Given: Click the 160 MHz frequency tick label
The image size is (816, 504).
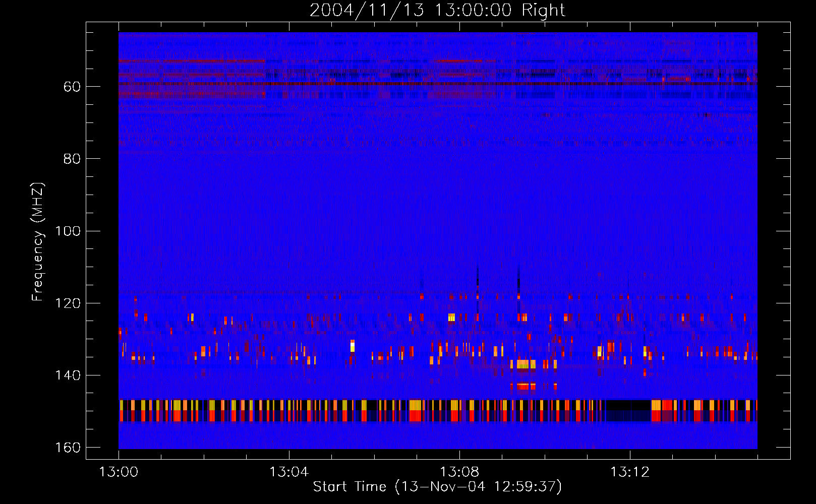Looking at the screenshot, I should point(68,448).
